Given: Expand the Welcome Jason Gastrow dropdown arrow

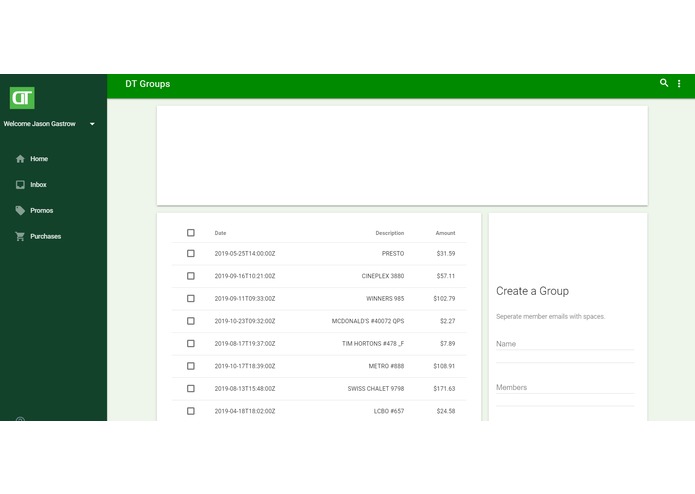Looking at the screenshot, I should tap(92, 124).
